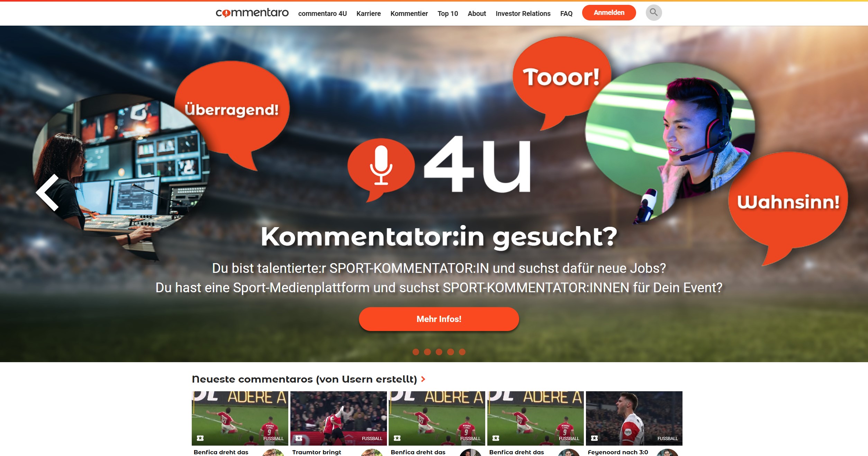Screen dimensions: 868x456
Task: Select the first carousel dot
Action: (x=416, y=352)
